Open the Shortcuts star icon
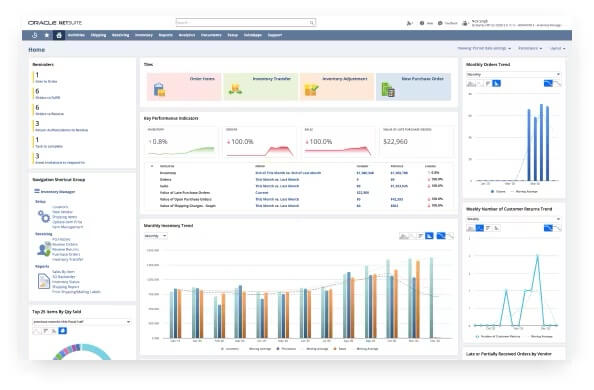Viewport: 594px width, 390px height. 47,35
